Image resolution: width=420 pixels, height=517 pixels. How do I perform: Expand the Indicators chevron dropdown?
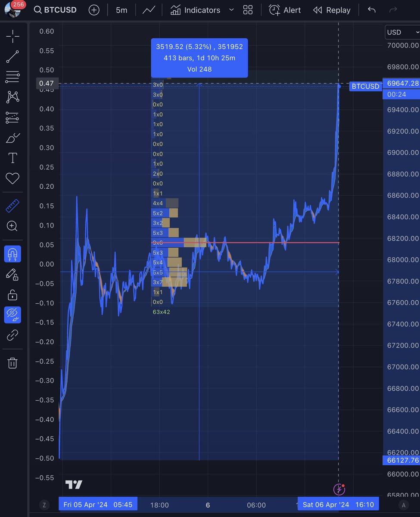point(231,10)
